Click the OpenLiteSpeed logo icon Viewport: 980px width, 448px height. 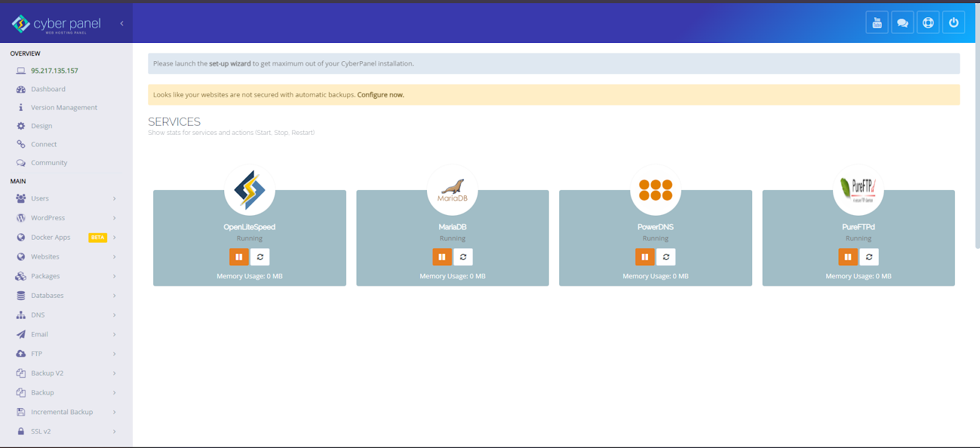[249, 190]
